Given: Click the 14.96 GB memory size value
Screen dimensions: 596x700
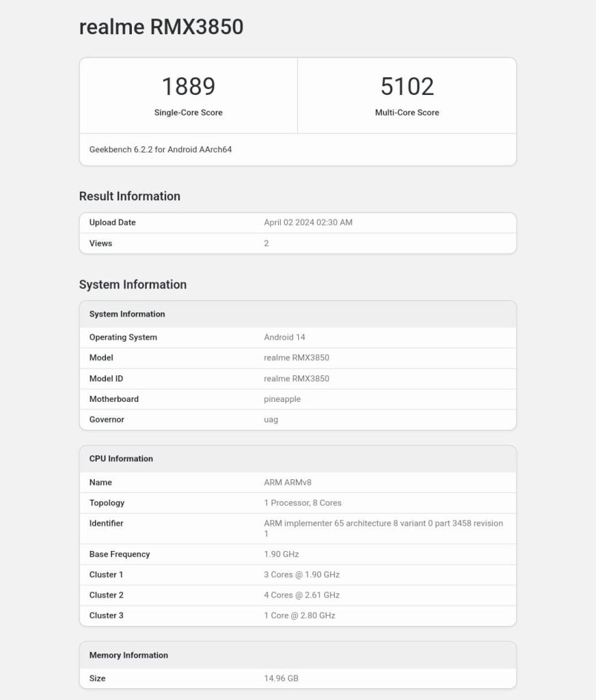Looking at the screenshot, I should pyautogui.click(x=281, y=679).
